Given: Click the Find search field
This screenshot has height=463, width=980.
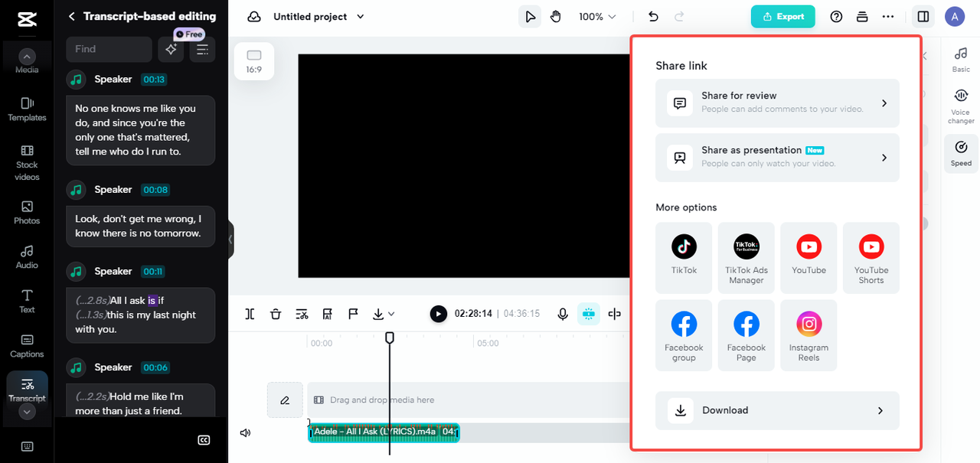Looking at the screenshot, I should tap(109, 49).
